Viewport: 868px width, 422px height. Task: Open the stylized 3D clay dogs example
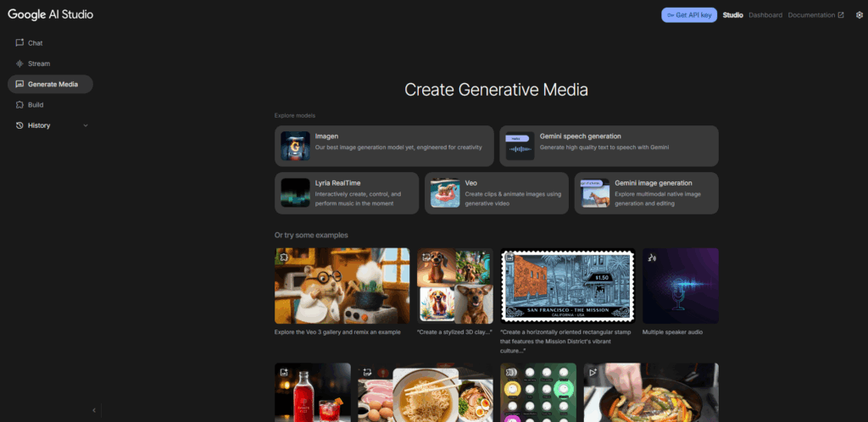point(455,286)
